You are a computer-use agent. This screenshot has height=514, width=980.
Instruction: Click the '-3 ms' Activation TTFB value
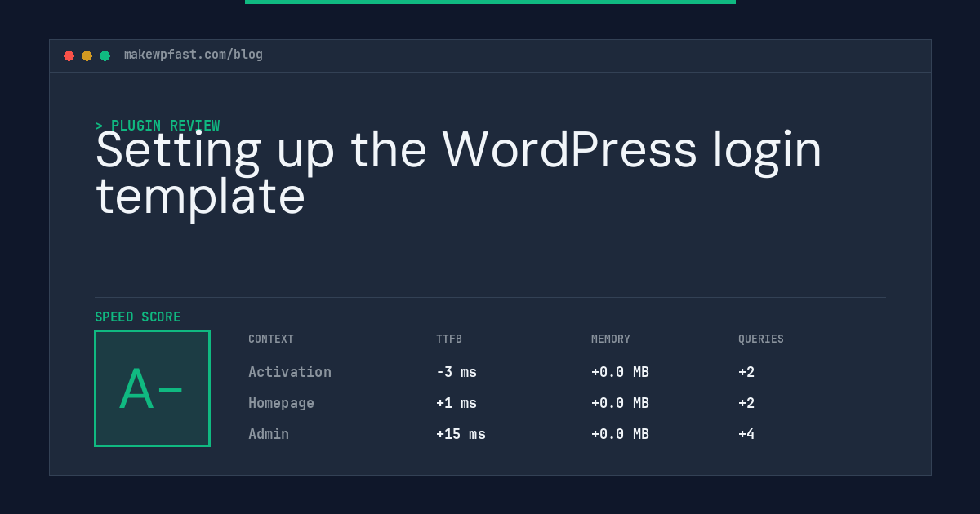tap(457, 372)
